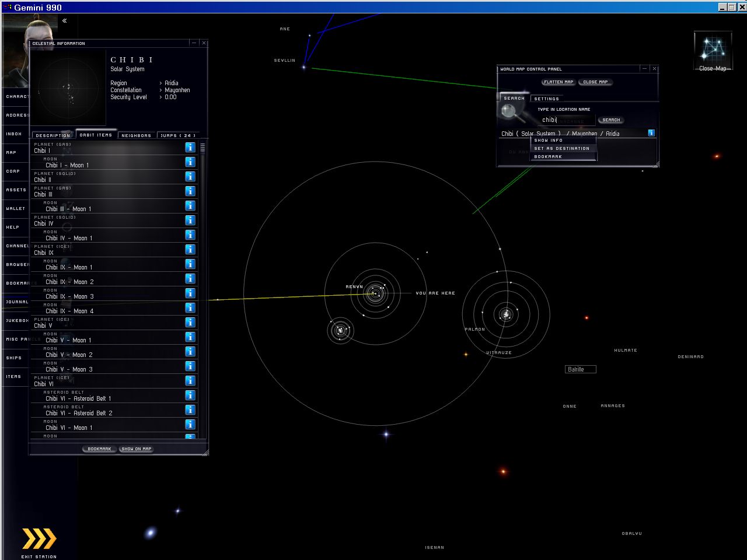
Task: Show info for Chibi I - Moon 1
Action: pyautogui.click(x=190, y=162)
